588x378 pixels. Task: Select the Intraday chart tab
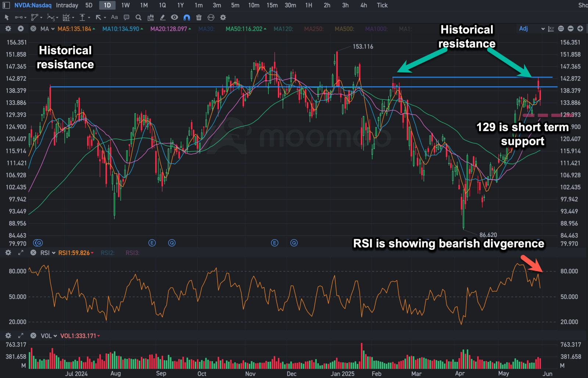[x=67, y=5]
